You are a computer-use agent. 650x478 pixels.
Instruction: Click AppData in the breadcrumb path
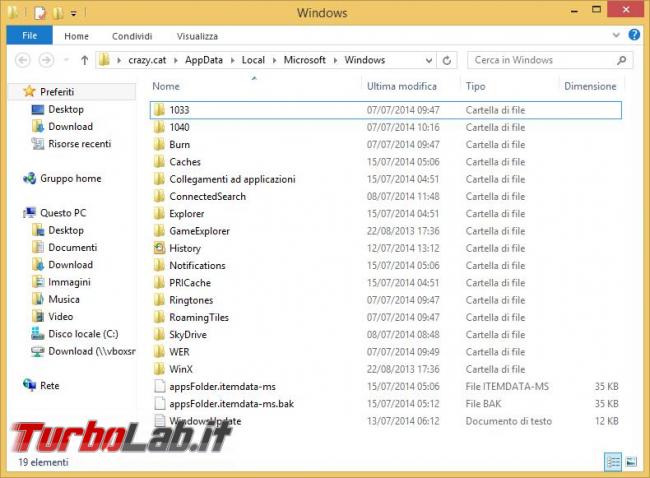pyautogui.click(x=204, y=60)
